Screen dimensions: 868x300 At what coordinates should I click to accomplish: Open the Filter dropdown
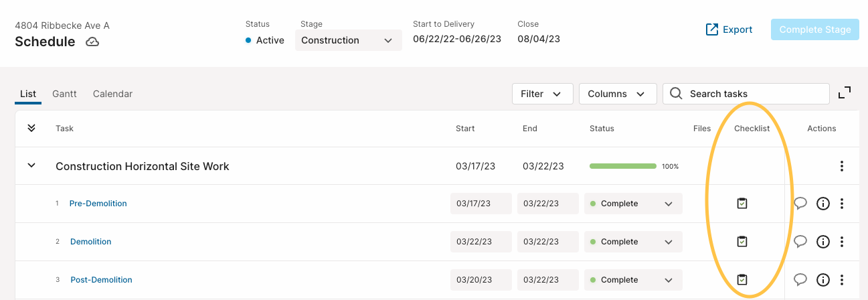[x=542, y=94]
